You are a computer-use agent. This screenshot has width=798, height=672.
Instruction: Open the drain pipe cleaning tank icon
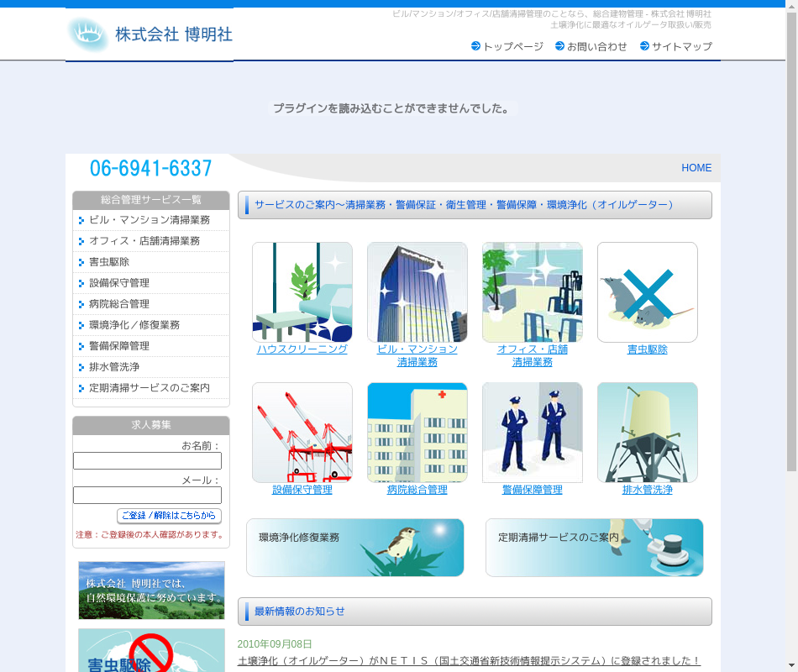[648, 433]
